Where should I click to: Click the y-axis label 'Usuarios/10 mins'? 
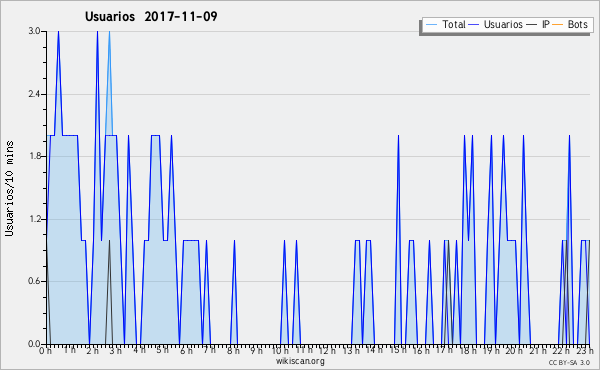coord(9,188)
